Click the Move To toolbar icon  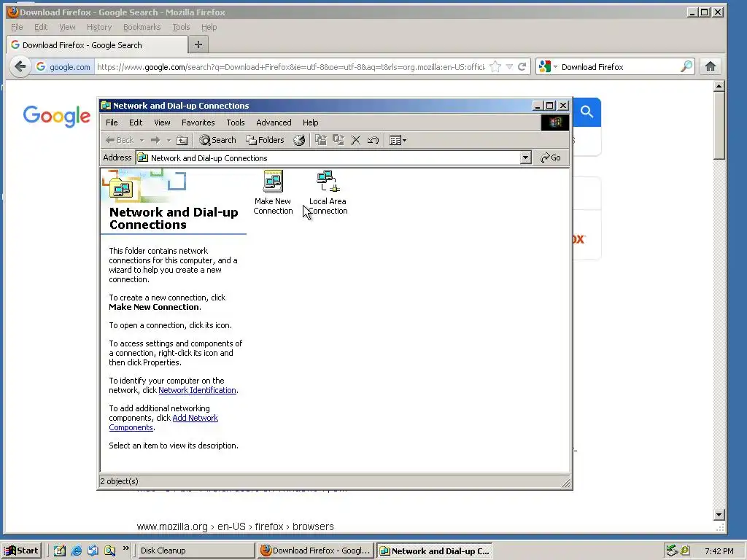coord(321,140)
